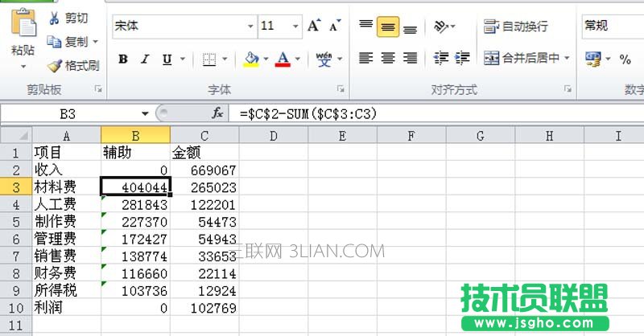Toggle Italic formatting
This screenshot has width=644, height=336.
[x=145, y=59]
